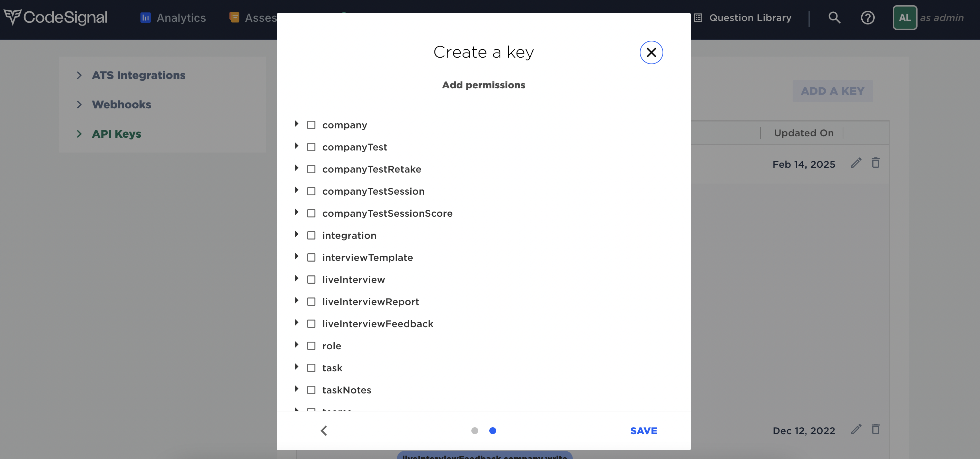This screenshot has height=459, width=980.
Task: Open the help question mark icon
Action: pos(868,18)
